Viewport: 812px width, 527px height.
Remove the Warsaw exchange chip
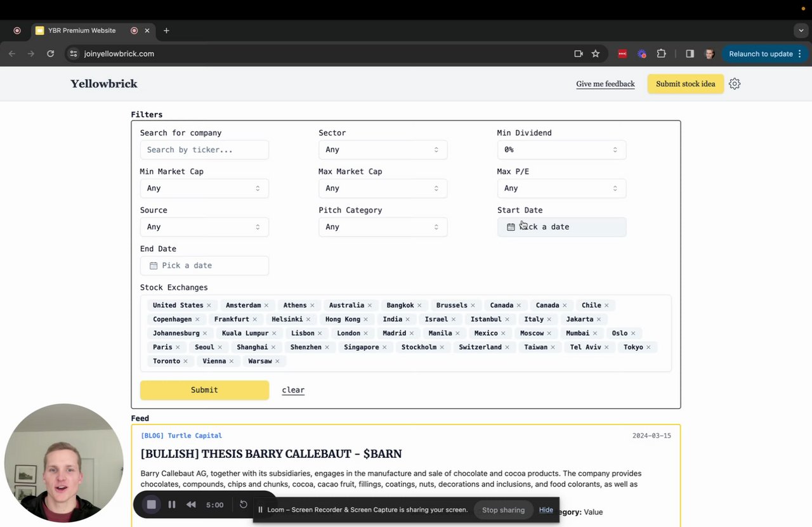[x=277, y=361]
